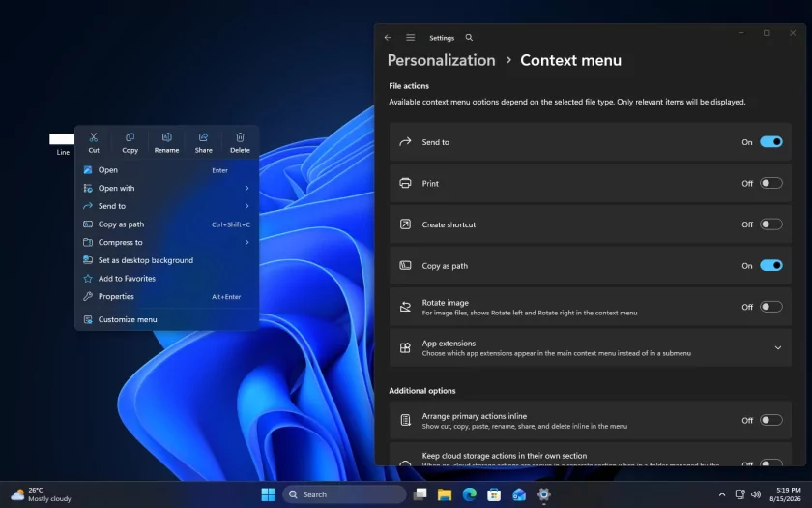Click the Rename icon in context menu

click(x=166, y=137)
